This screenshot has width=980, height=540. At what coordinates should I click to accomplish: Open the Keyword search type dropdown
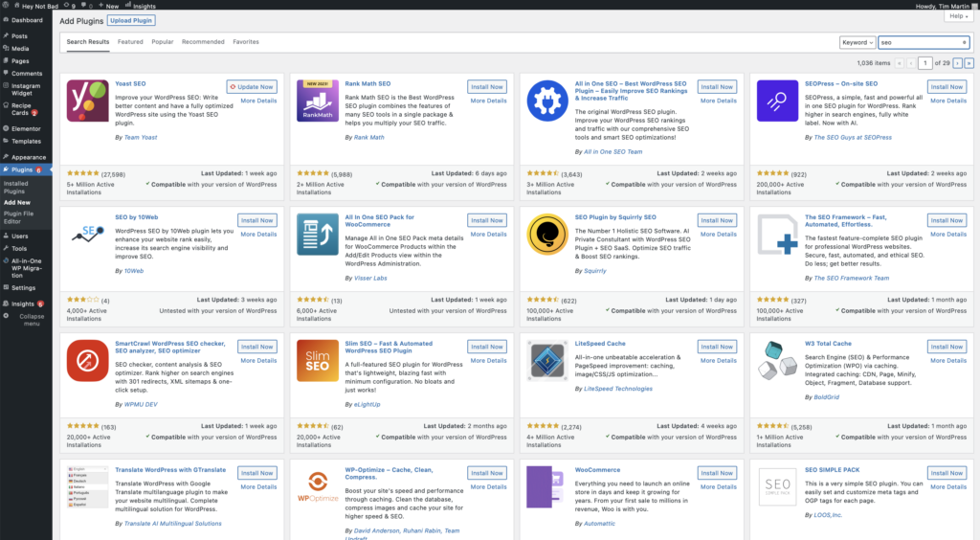[x=857, y=42]
